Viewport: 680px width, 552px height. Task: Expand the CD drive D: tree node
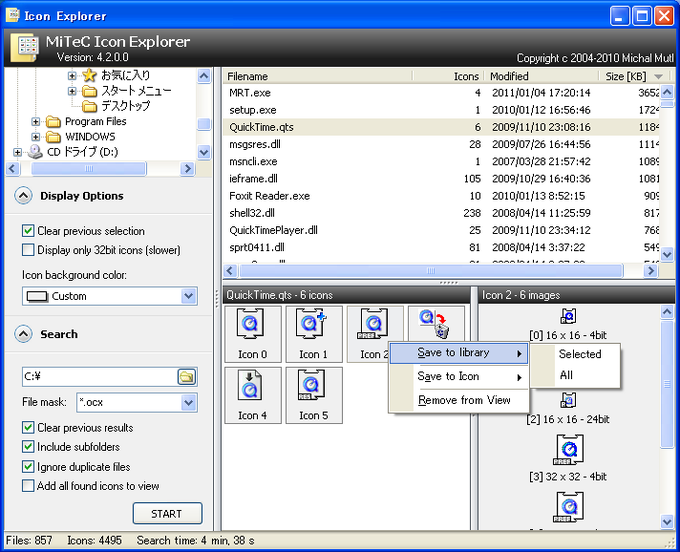pos(17,152)
